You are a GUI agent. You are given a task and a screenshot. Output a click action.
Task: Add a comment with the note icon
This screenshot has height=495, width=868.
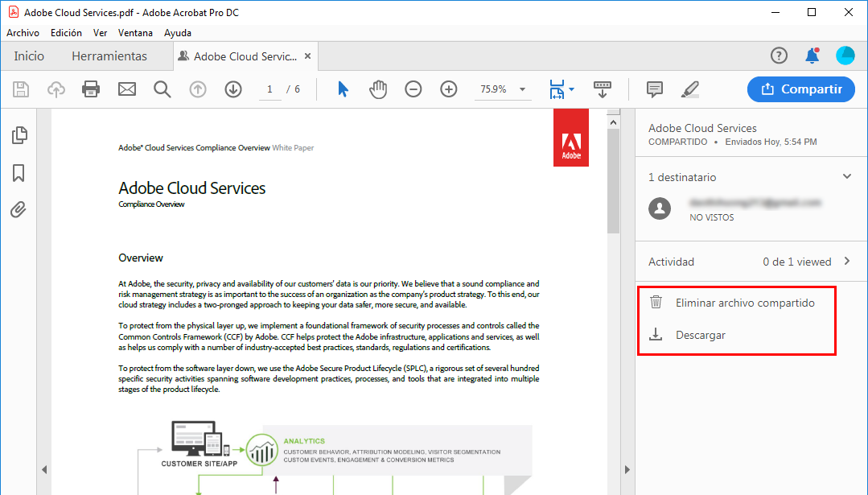[x=654, y=89]
